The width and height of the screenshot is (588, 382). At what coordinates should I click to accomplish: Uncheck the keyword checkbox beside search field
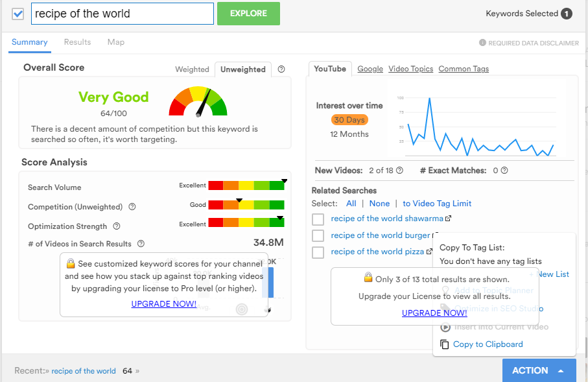click(18, 14)
